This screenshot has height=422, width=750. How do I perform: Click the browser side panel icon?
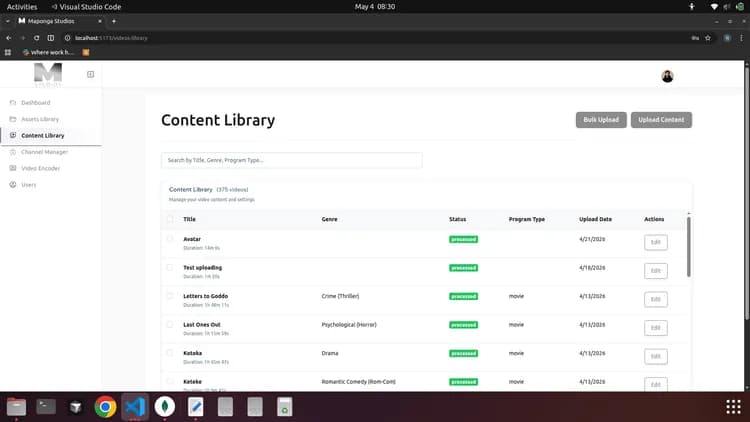click(51, 38)
